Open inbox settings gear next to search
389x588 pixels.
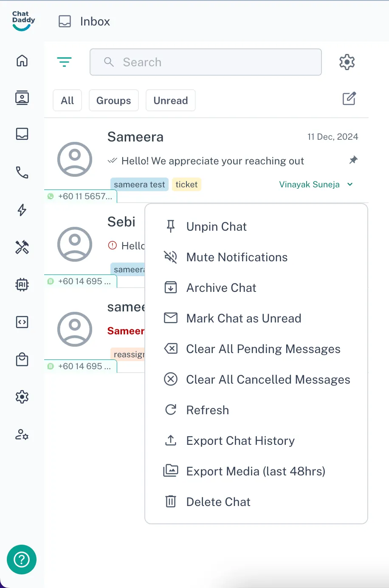(x=347, y=62)
